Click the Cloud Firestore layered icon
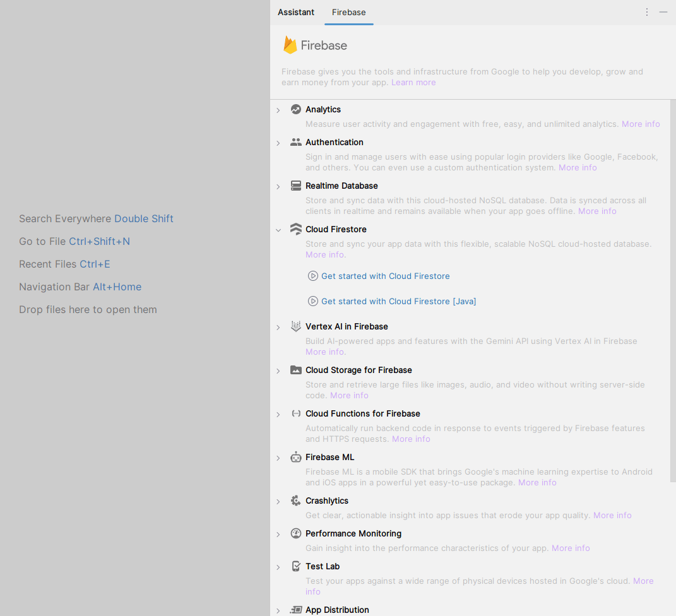 (x=296, y=229)
